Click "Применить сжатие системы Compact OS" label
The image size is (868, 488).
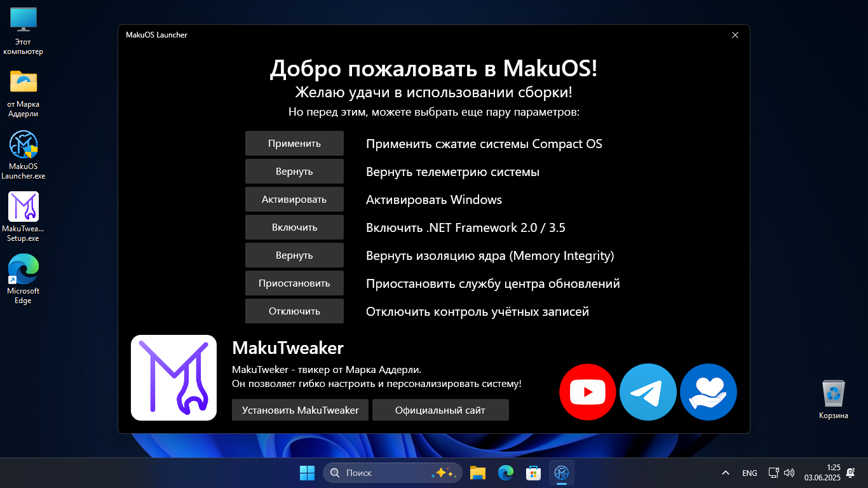(x=484, y=144)
